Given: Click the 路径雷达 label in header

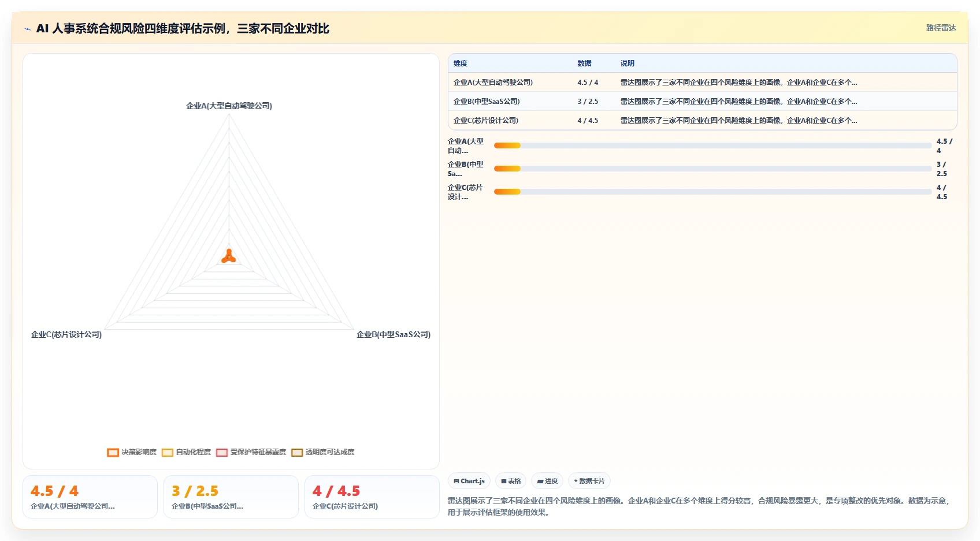Looking at the screenshot, I should tap(941, 28).
